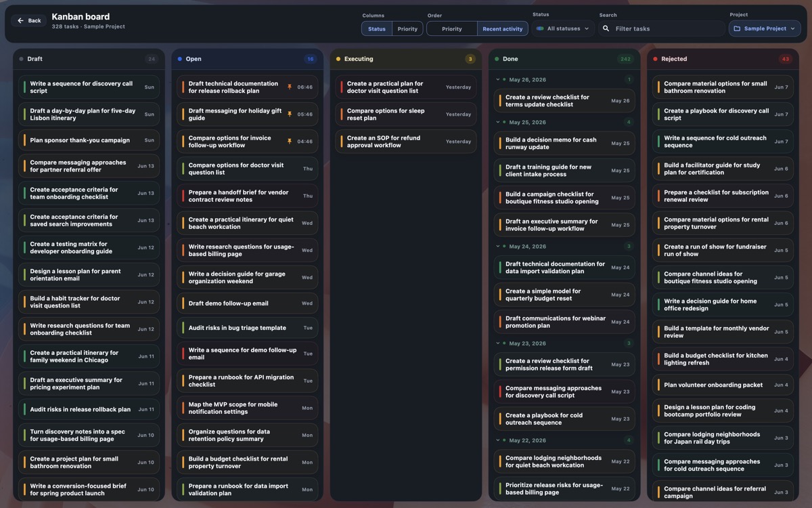Click the search magnifier icon

(606, 28)
